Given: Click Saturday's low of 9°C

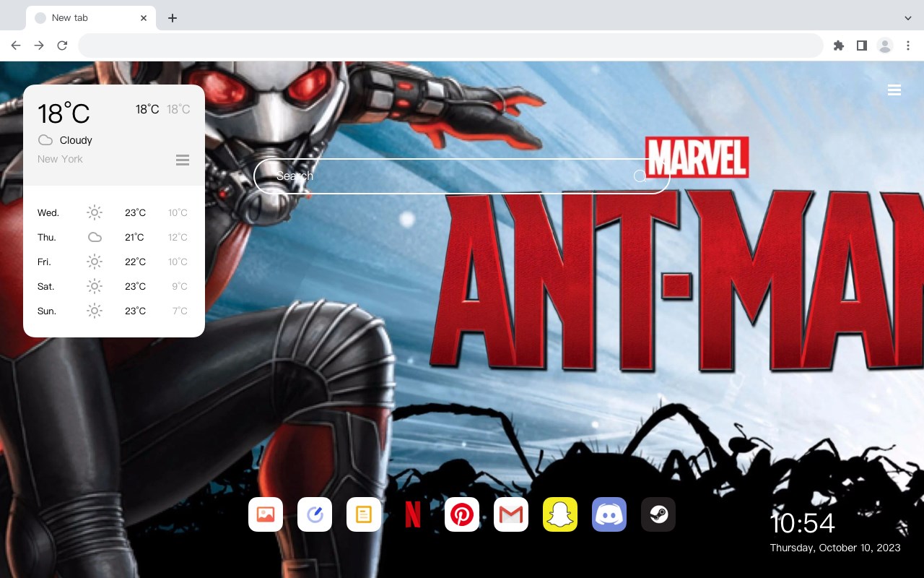Looking at the screenshot, I should click(x=180, y=286).
